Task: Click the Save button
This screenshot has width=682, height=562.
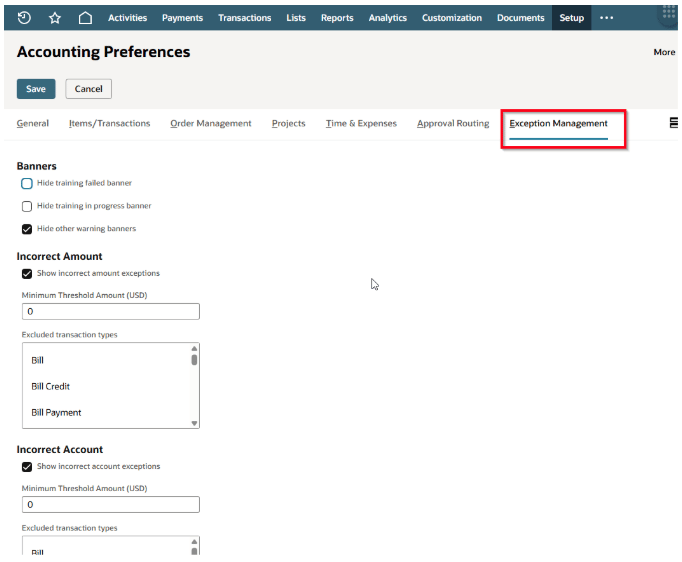Action: click(x=36, y=89)
